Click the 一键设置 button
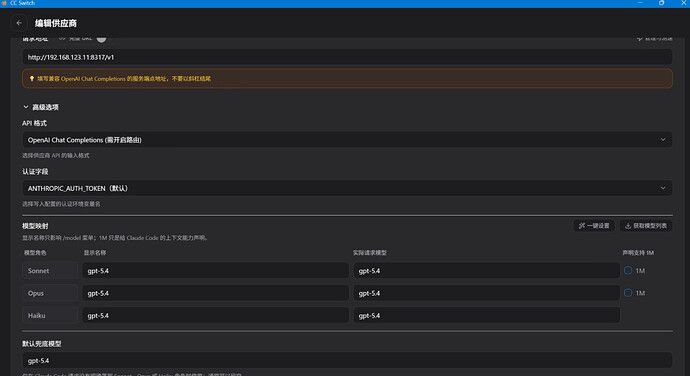690x376 pixels. point(594,226)
